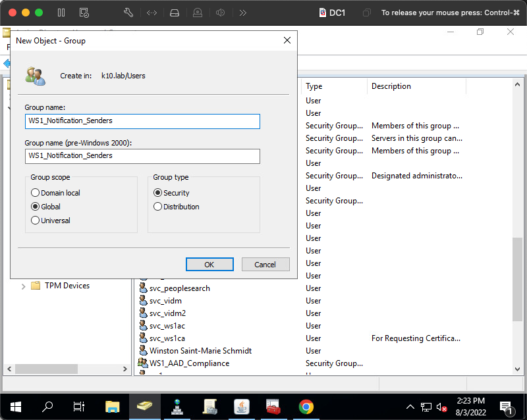Choose the Distribution group type
The height and width of the screenshot is (420, 527).
(x=157, y=207)
